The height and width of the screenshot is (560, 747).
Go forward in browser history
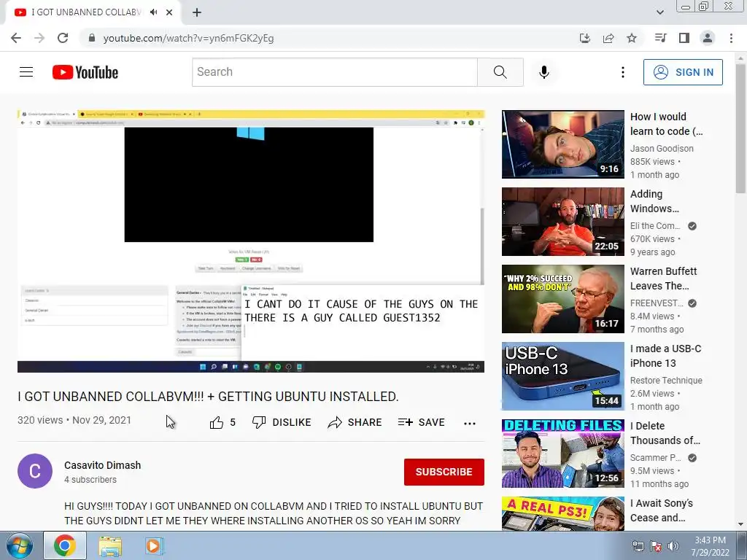coord(39,38)
